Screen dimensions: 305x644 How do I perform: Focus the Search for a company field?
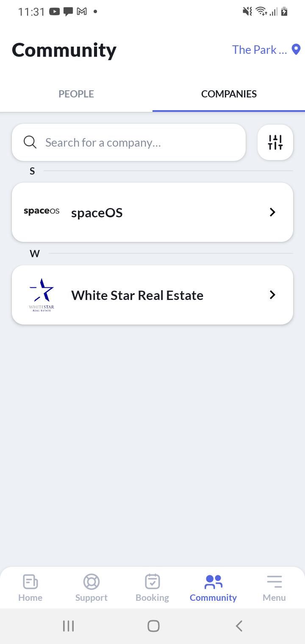136,142
